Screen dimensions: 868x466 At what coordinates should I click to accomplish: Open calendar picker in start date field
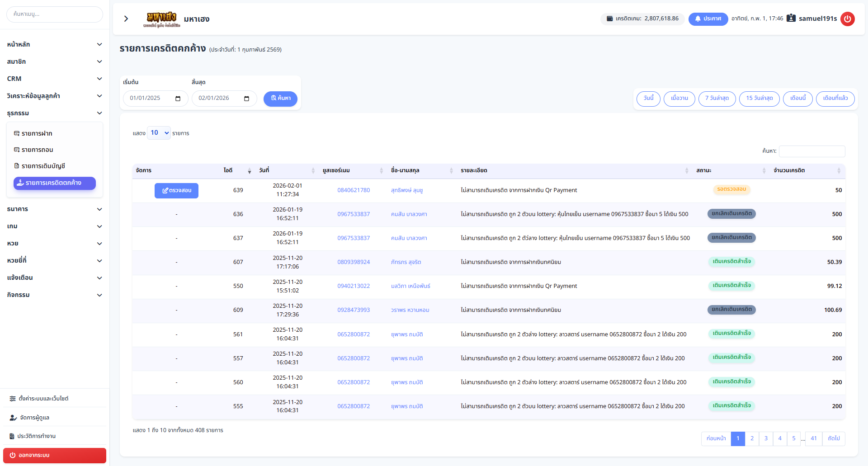click(178, 99)
